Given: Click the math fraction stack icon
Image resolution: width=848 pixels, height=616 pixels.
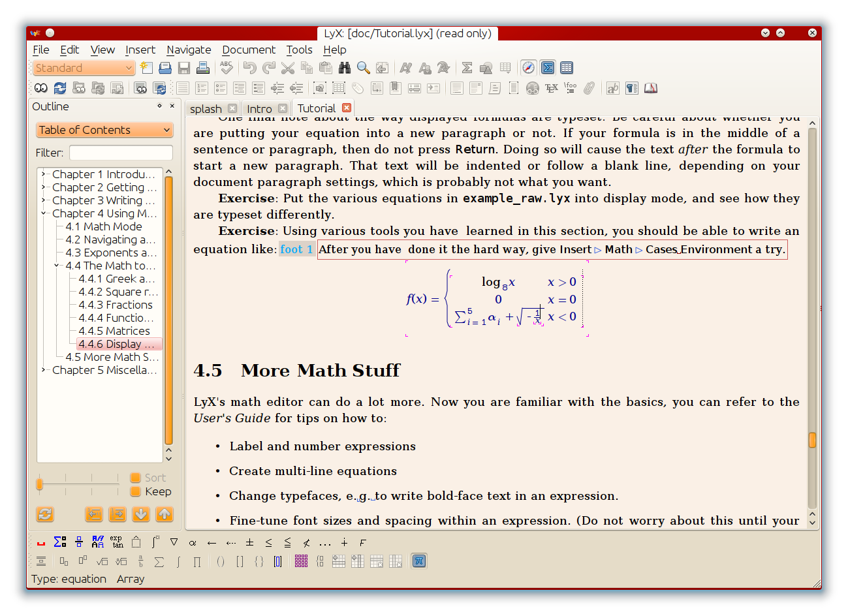Looking at the screenshot, I should pyautogui.click(x=78, y=542).
